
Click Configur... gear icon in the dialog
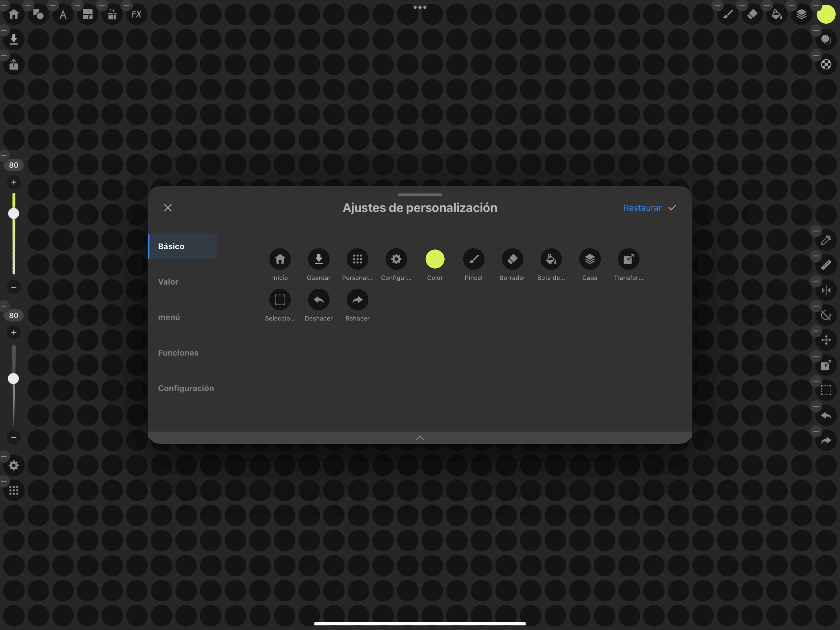pos(396,259)
